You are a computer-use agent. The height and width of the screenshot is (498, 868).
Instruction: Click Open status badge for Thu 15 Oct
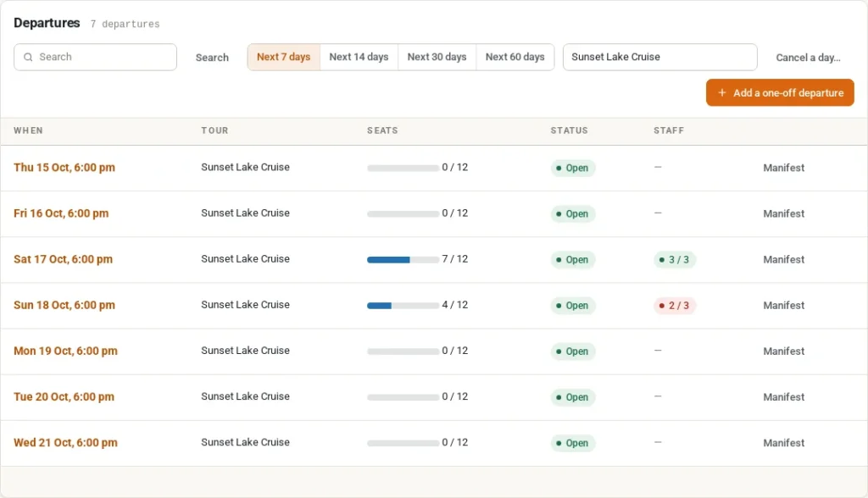pos(572,168)
